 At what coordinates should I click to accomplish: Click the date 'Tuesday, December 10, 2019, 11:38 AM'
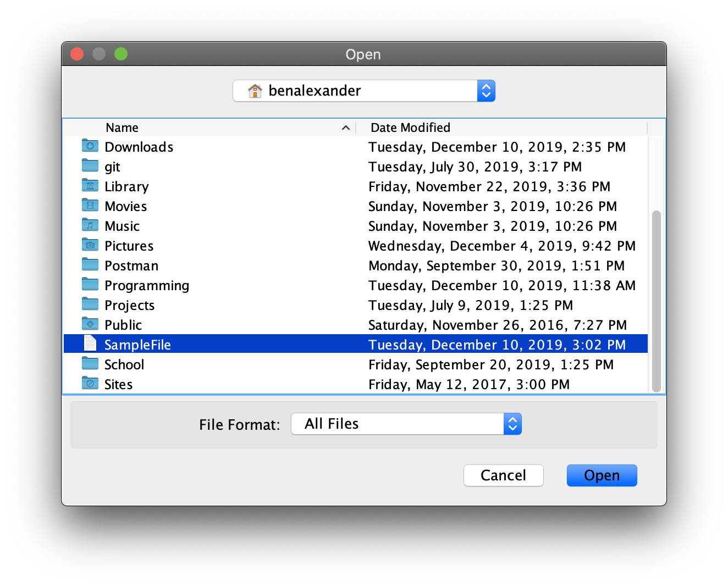pos(502,286)
